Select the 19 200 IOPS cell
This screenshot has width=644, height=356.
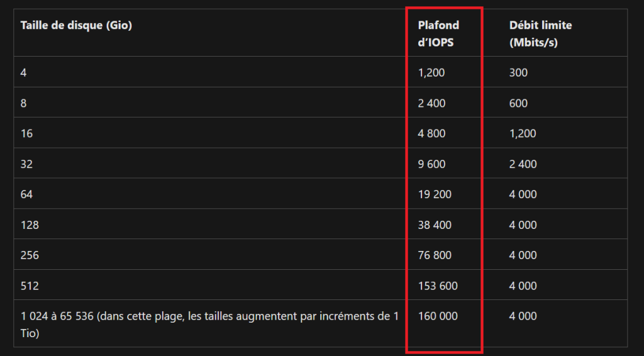tap(435, 194)
